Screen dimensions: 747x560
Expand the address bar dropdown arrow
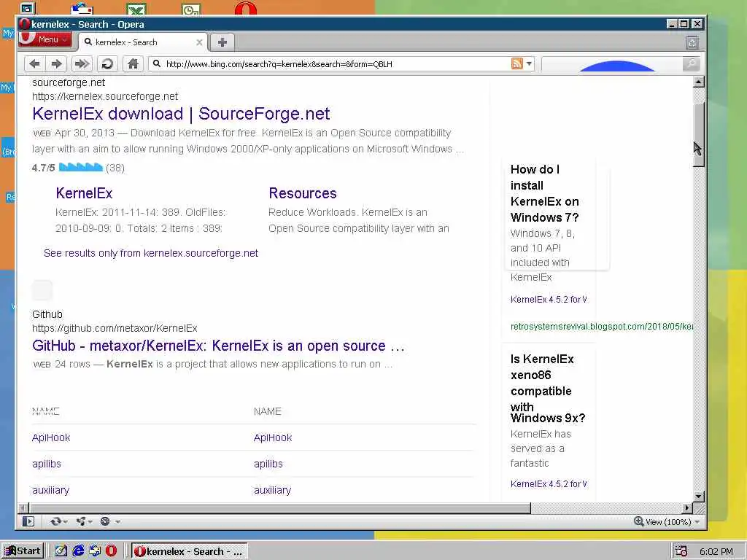(x=529, y=64)
